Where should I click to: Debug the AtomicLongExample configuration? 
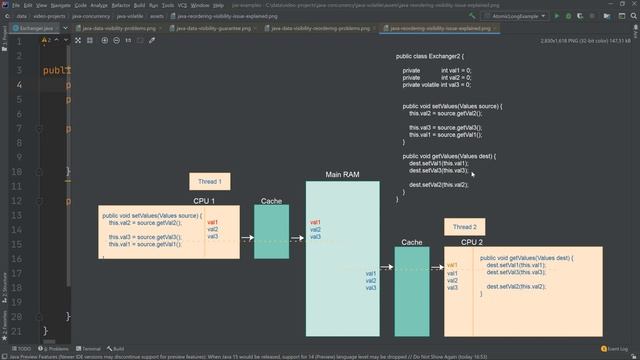click(x=568, y=16)
